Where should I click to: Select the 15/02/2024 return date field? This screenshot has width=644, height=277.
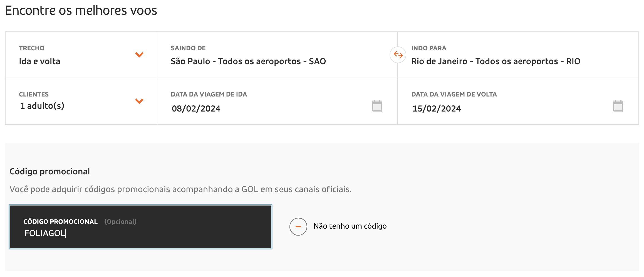518,101
